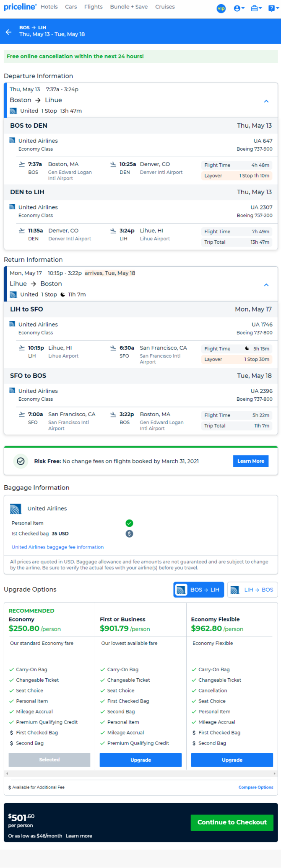Click the UA 647 flight number

(263, 141)
